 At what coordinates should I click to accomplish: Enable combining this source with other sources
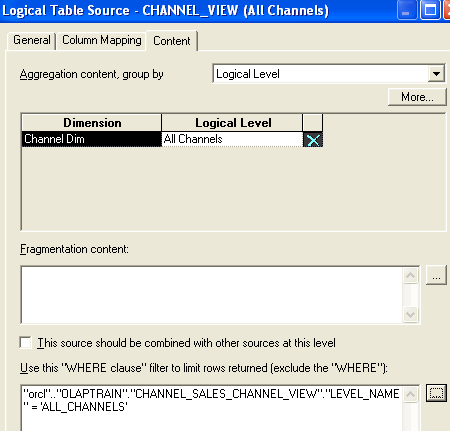[x=26, y=343]
